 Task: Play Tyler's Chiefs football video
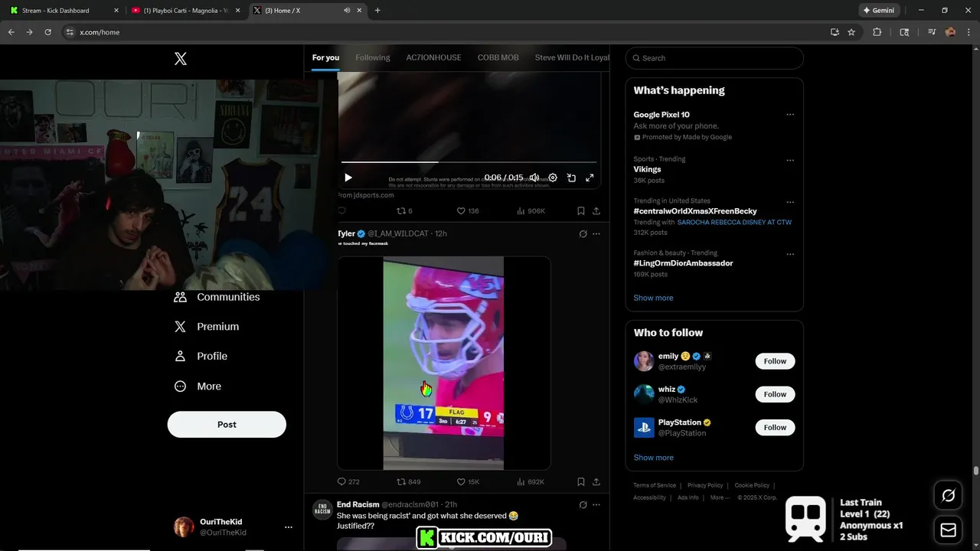[443, 363]
